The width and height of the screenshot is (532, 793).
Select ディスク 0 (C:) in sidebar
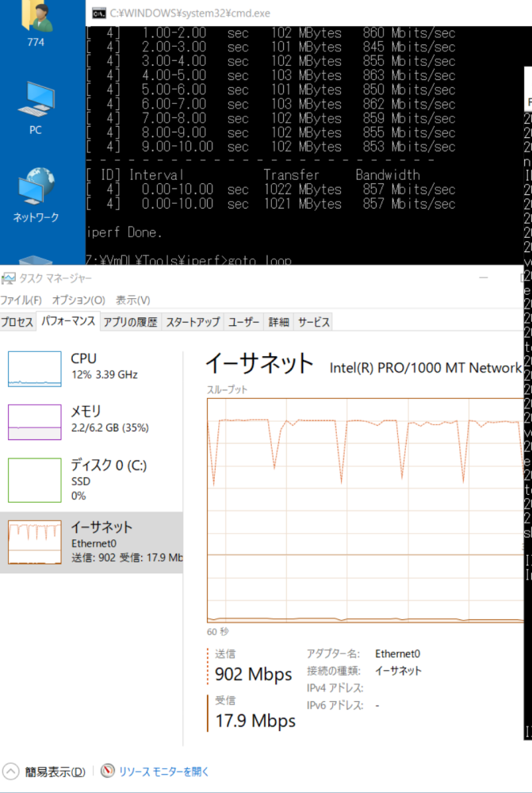[34, 480]
